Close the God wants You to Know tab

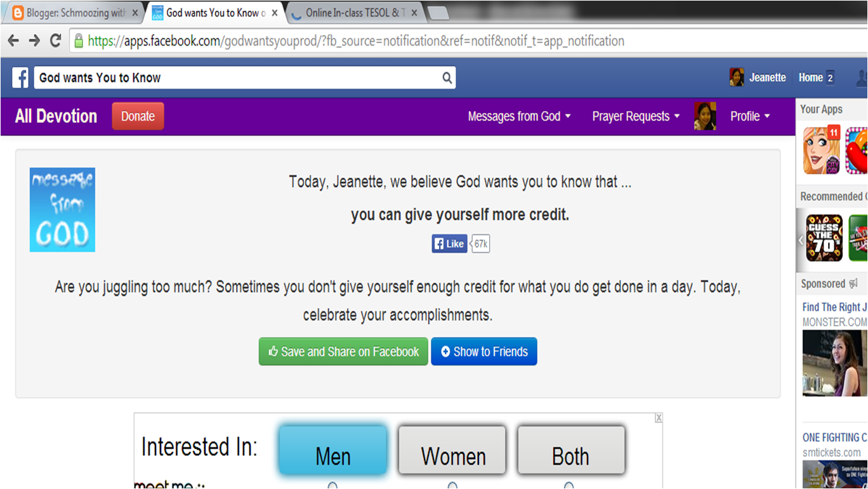(274, 13)
